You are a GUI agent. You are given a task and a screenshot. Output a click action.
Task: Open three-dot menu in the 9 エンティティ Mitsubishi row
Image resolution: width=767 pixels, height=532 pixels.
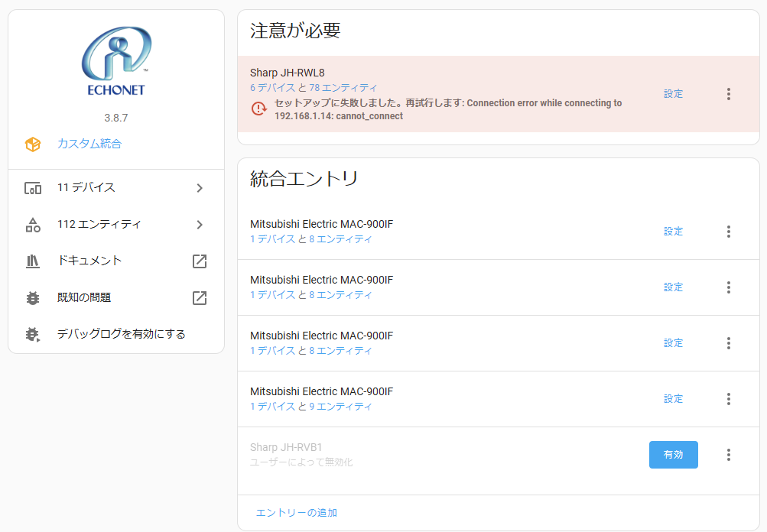[x=728, y=399]
